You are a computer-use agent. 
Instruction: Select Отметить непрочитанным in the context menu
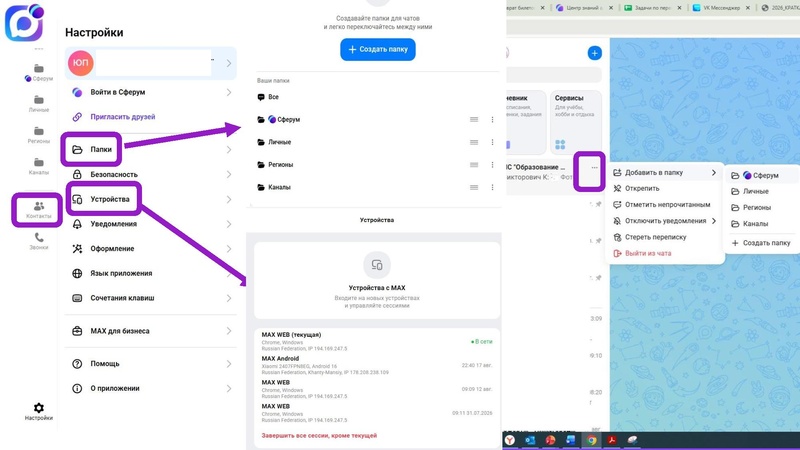tap(665, 205)
